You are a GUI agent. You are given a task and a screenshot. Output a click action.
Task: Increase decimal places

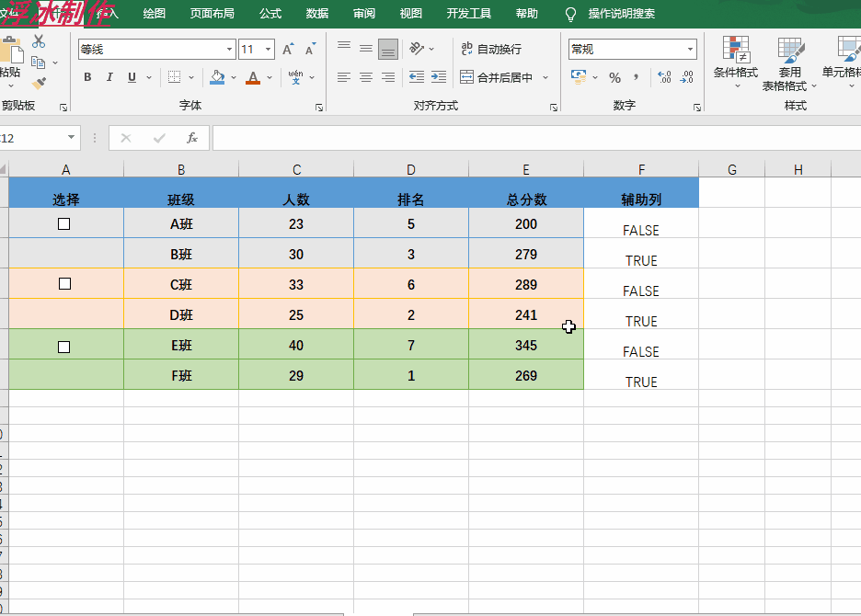[x=664, y=77]
